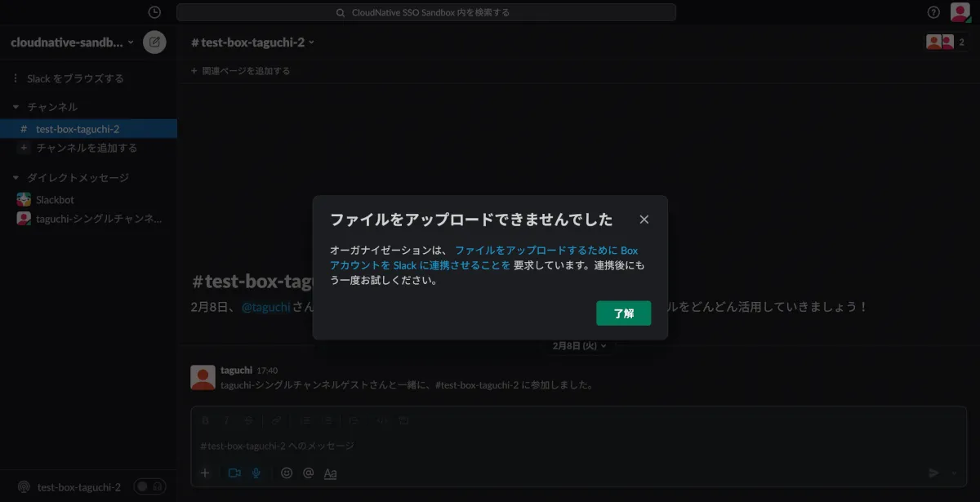Click the 了解 button in the dialog
The image size is (980, 502).
coord(623,313)
